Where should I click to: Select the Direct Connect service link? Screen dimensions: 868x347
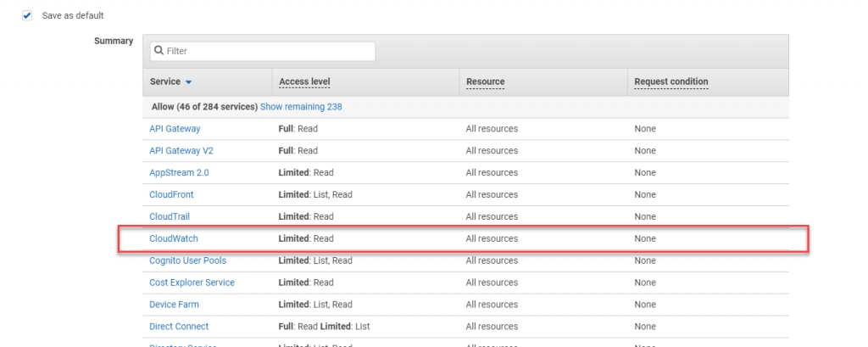coord(179,327)
